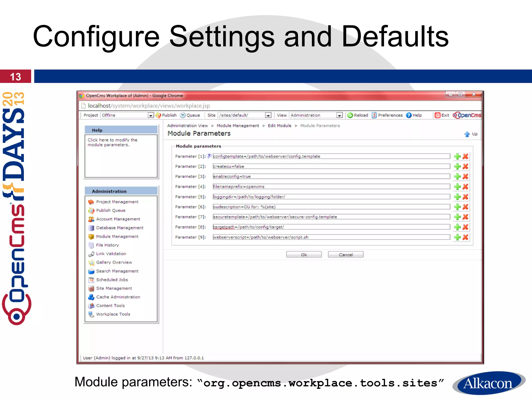Screen dimensions: 532x399
Task: Click the enableconfig=true parameter field
Action: 331,177
